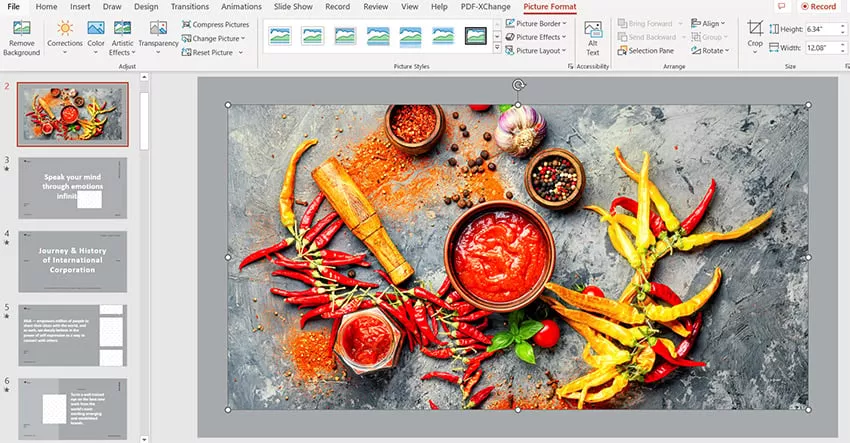Open Picture Styles dialog launcher
850x443 pixels.
[x=570, y=66]
